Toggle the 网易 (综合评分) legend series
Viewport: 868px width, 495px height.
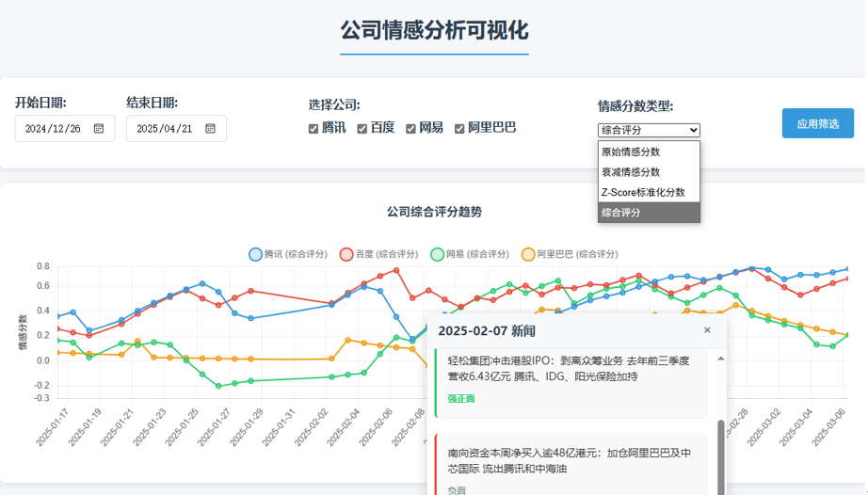pos(470,254)
